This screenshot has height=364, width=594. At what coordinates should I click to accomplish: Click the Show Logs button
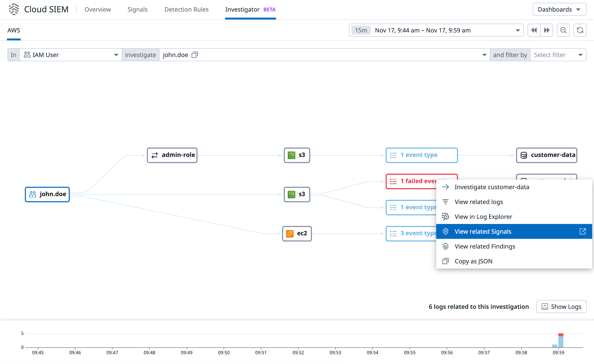[x=561, y=307]
